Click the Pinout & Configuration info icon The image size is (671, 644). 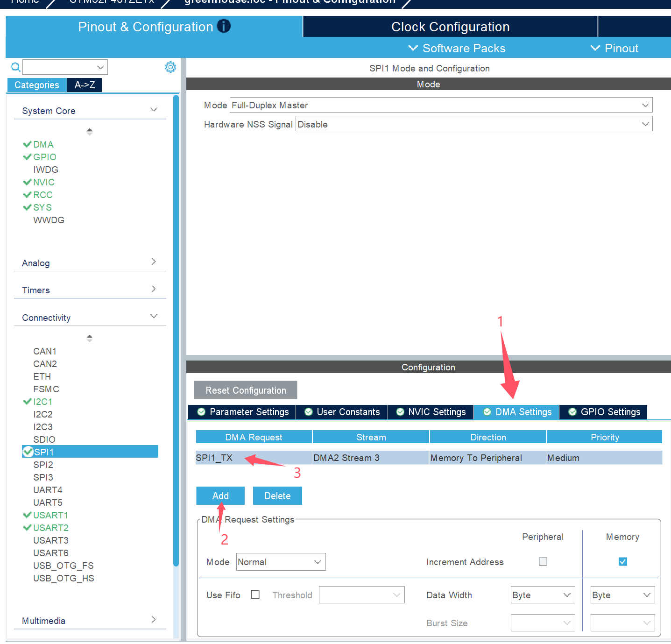(224, 26)
